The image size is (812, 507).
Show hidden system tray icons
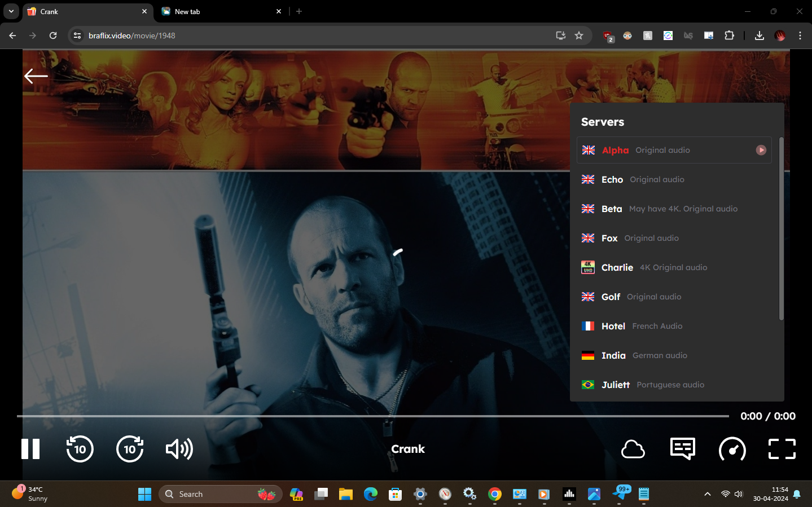(x=708, y=494)
